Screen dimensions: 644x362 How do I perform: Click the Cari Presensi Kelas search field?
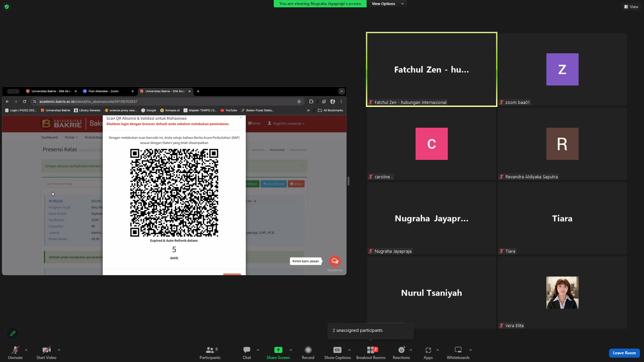[73, 184]
